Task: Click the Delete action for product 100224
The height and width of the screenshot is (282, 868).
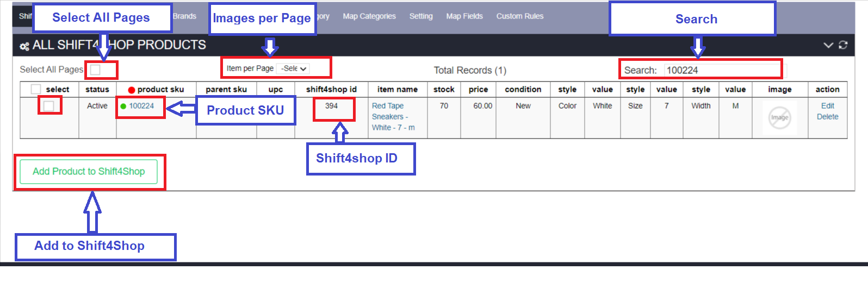Action: coord(828,117)
